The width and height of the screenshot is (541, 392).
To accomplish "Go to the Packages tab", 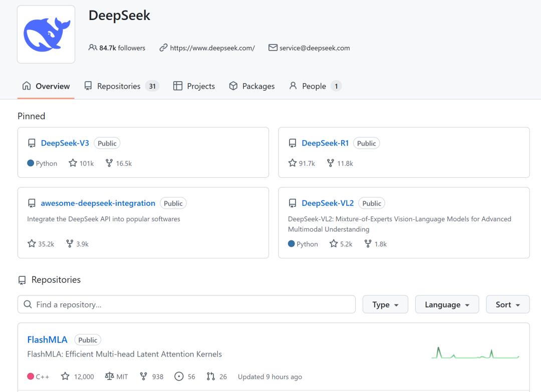I will [x=251, y=86].
